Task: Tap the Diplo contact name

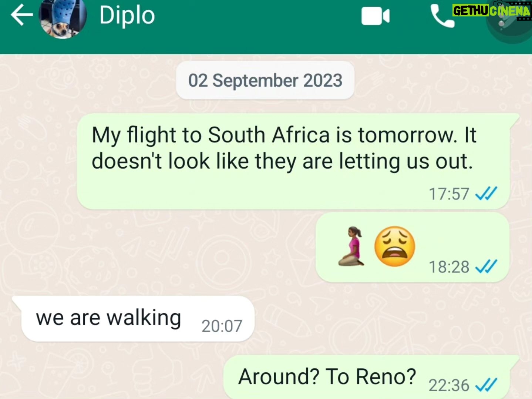Action: tap(127, 16)
